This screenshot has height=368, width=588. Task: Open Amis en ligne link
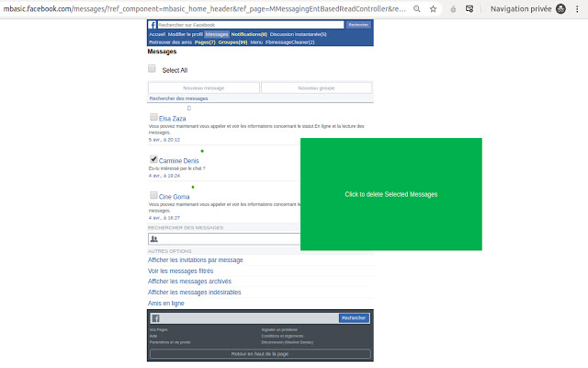(x=165, y=303)
